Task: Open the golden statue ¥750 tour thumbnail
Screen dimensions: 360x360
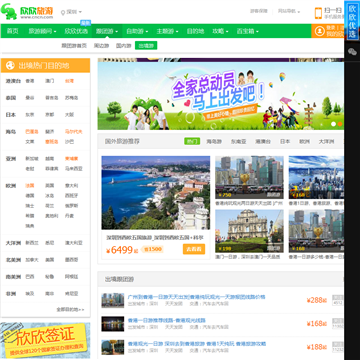Action: (x=249, y=177)
